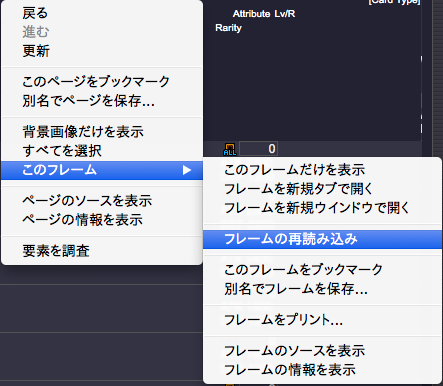Screen dimensions: 443x386
Task: Choose フレームを新規ウインドウで開く entry
Action: 322,208
